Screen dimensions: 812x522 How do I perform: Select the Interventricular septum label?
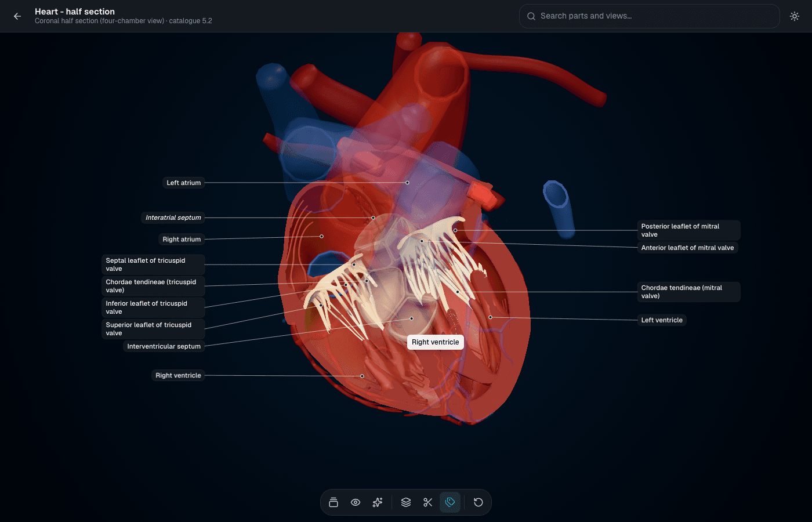point(164,346)
